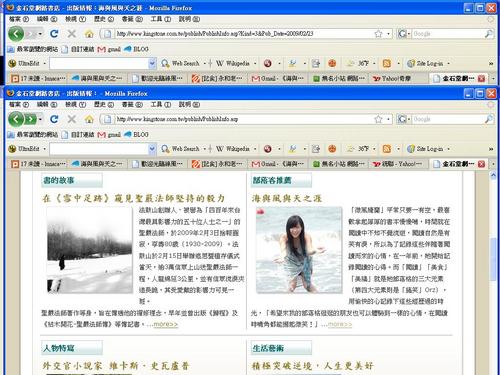Home icon in the rear Firefox window
This screenshot has width=500, height=375.
coord(89,33)
